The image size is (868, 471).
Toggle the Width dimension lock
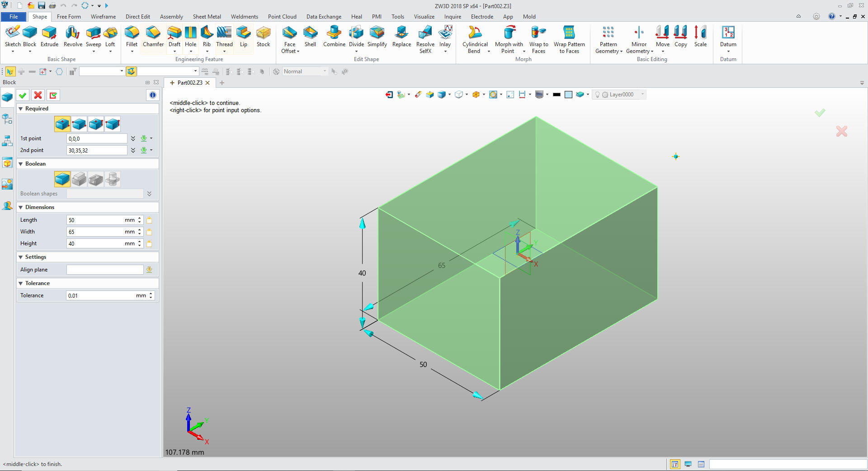point(149,232)
